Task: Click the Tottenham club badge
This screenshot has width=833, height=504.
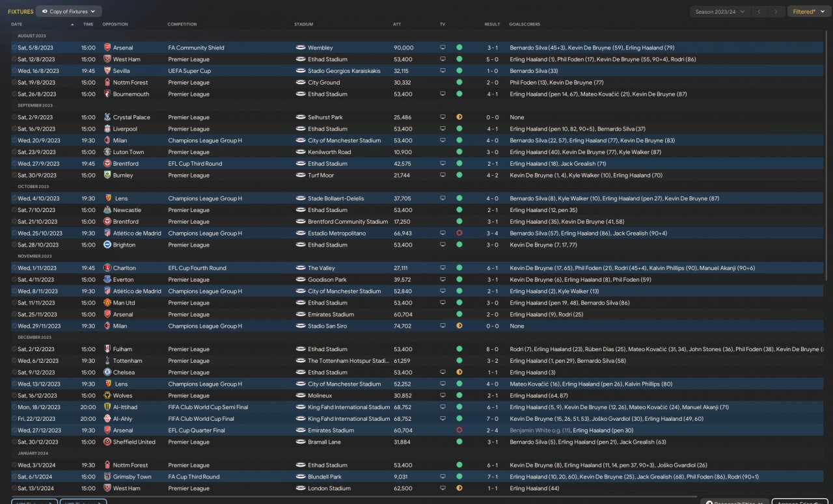Action: coord(107,361)
